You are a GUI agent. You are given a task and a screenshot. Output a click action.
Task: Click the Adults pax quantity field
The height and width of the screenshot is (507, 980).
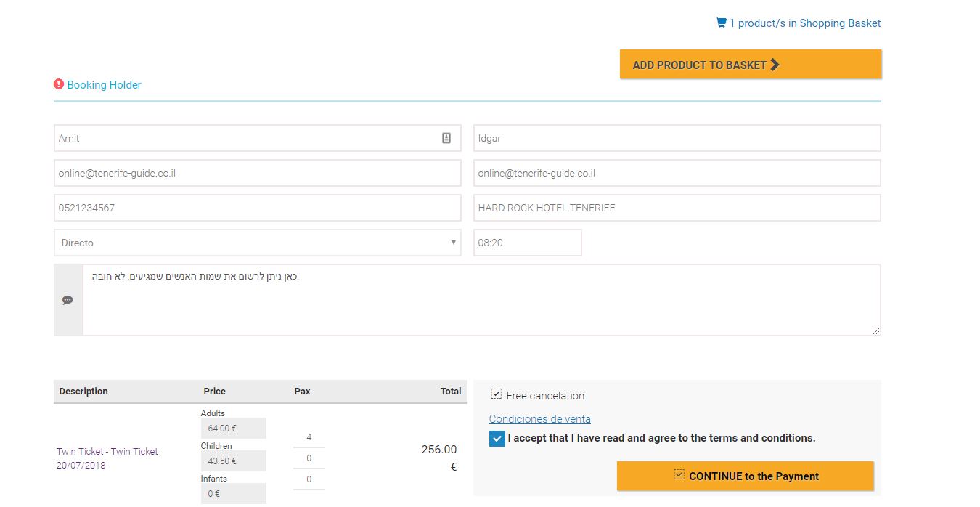(309, 437)
